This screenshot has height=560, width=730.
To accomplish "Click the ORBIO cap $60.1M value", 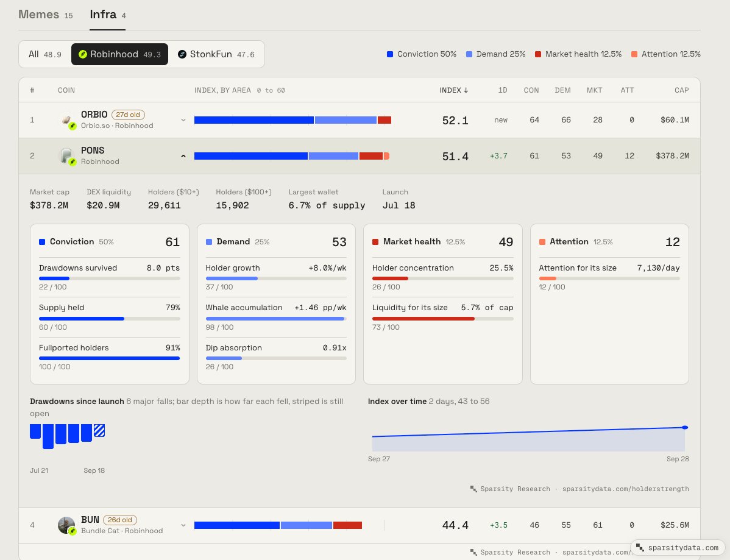I will point(675,120).
